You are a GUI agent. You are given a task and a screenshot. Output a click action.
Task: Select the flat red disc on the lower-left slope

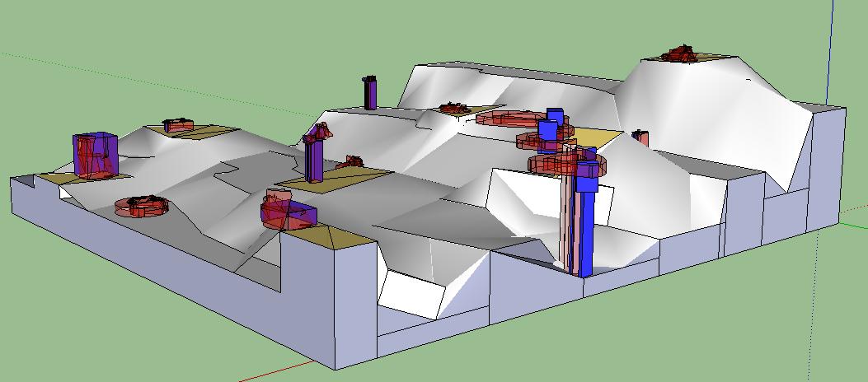(142, 206)
